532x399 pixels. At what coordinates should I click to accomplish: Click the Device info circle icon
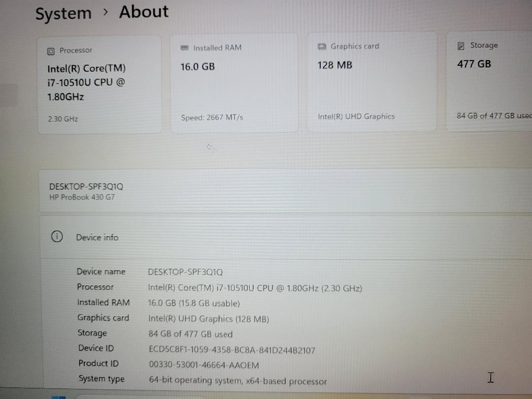coord(57,236)
